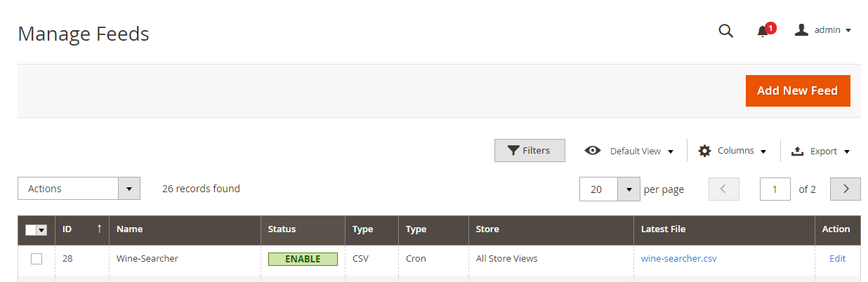868x282 pixels.
Task: Expand the per page count dropdown
Action: (629, 189)
